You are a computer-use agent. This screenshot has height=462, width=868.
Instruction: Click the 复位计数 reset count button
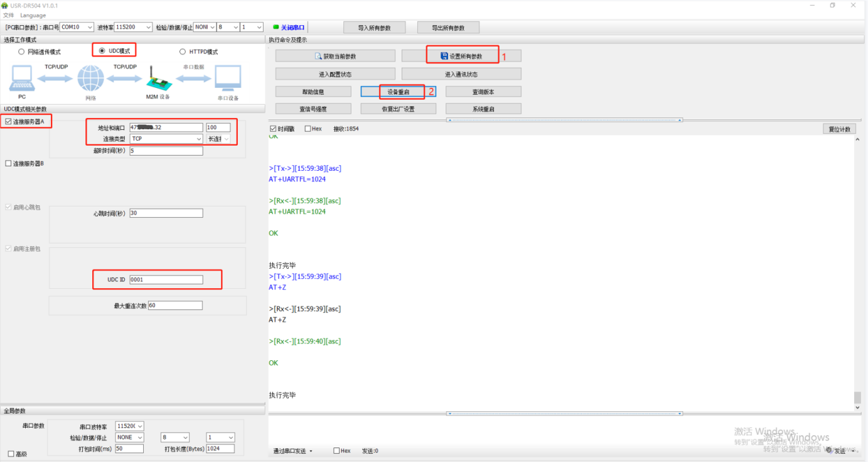point(839,129)
